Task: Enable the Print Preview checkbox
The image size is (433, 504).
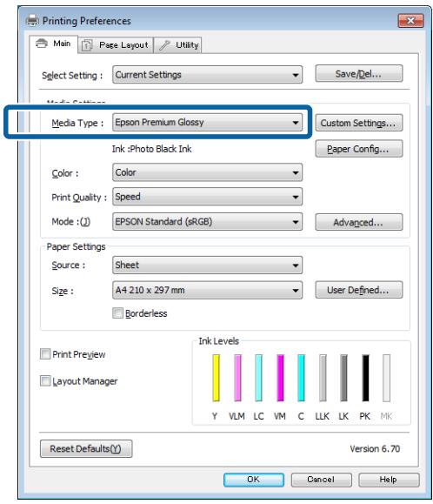Action: [x=45, y=354]
